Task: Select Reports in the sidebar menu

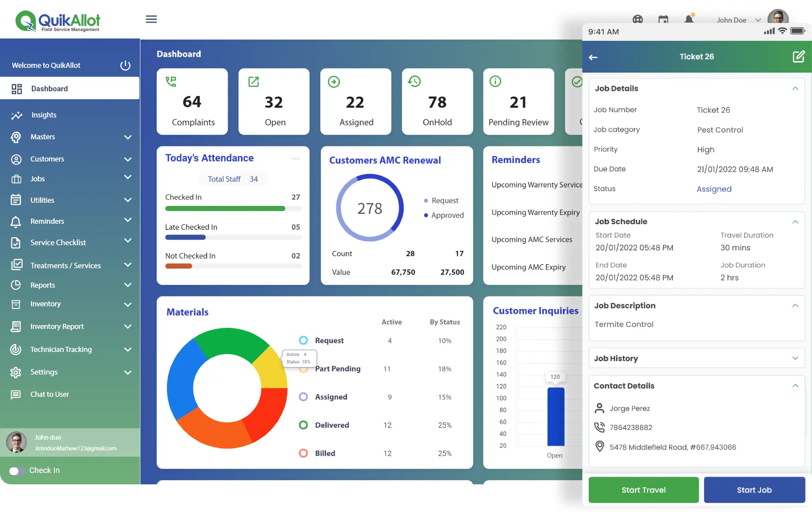Action: pos(42,285)
